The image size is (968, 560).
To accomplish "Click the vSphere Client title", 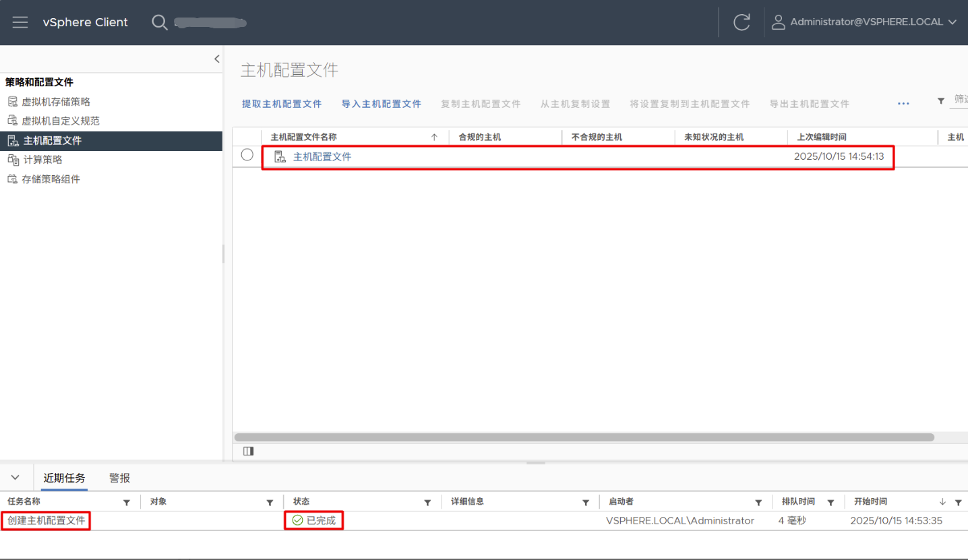I will pyautogui.click(x=85, y=22).
